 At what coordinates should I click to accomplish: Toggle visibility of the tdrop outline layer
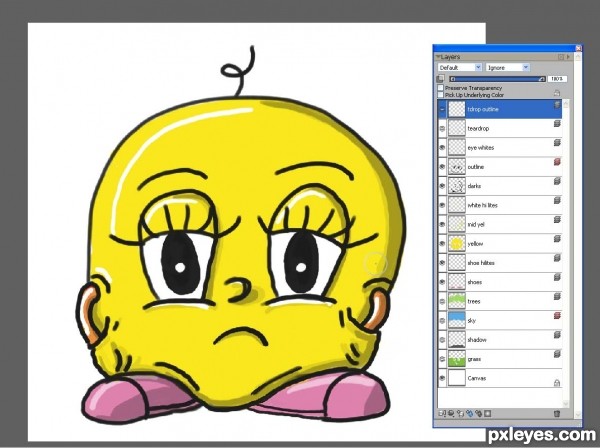[442, 109]
